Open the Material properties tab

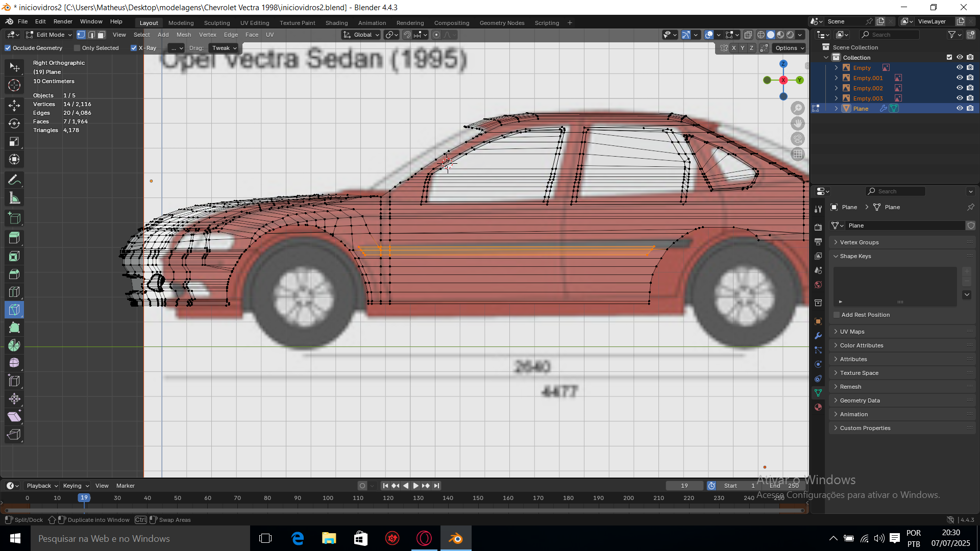click(x=818, y=407)
